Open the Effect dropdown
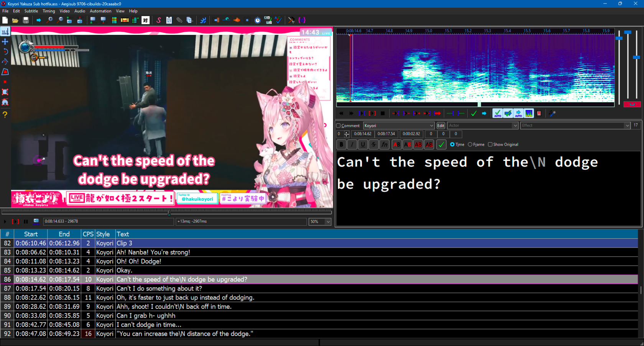This screenshot has width=644, height=346. coord(575,126)
